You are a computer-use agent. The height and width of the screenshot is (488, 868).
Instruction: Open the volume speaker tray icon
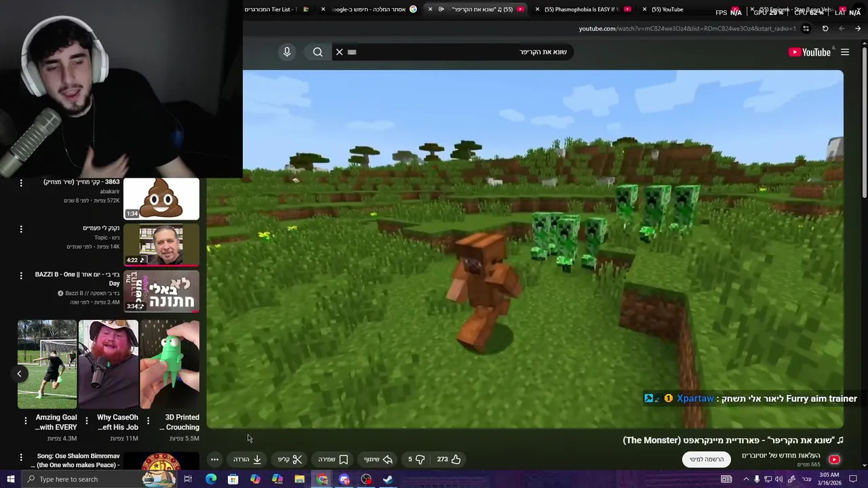coord(780,479)
